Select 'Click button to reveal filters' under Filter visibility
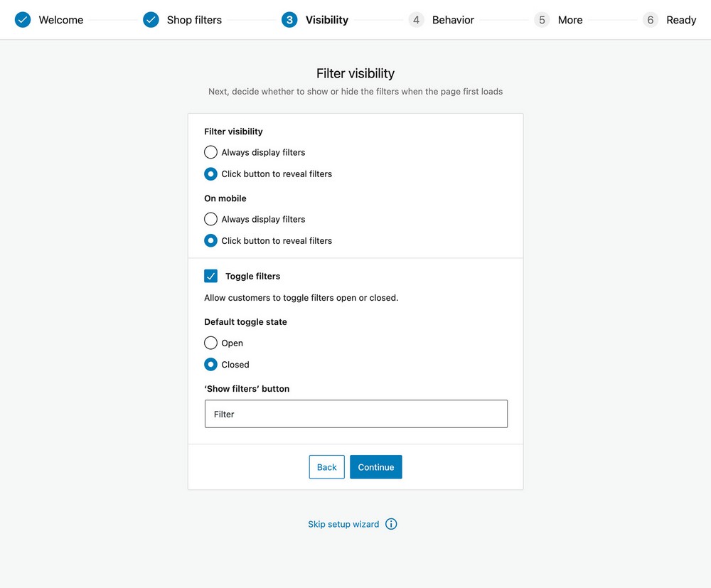This screenshot has height=588, width=711. pos(210,174)
